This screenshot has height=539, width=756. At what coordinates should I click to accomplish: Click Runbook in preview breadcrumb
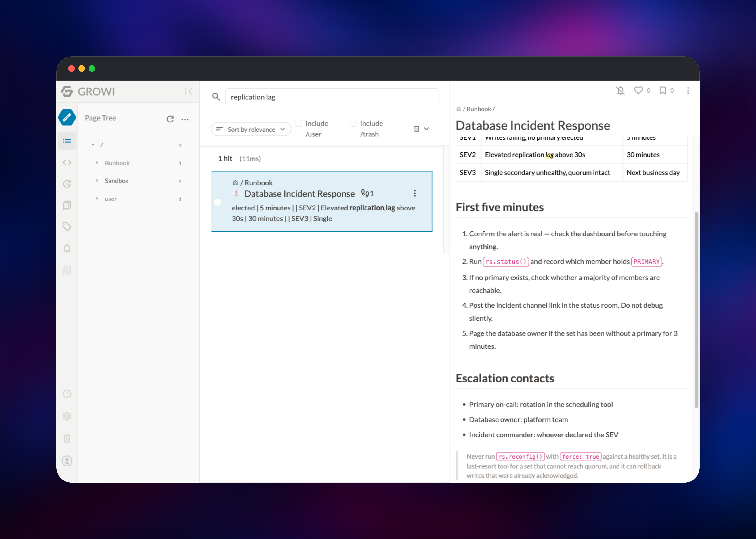click(x=479, y=109)
